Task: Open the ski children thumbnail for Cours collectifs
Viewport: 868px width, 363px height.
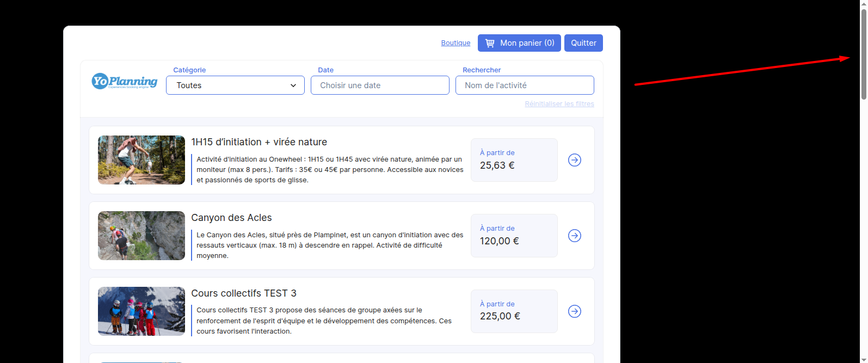Action: (x=141, y=311)
